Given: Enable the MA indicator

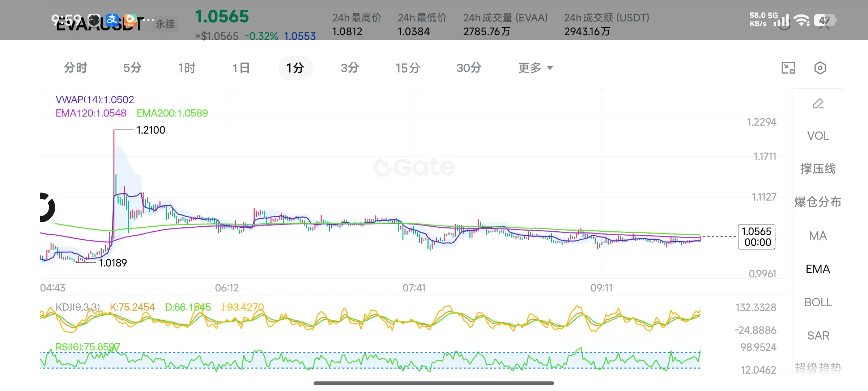Looking at the screenshot, I should point(818,236).
